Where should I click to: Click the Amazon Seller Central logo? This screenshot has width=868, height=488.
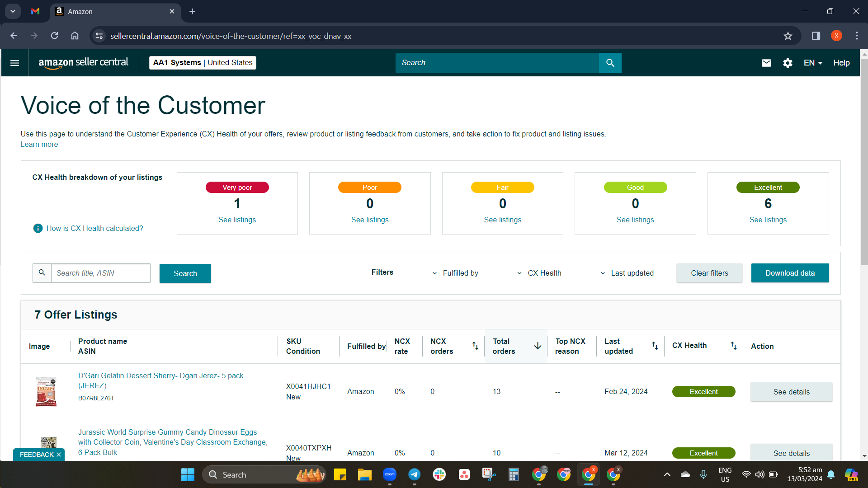(83, 63)
